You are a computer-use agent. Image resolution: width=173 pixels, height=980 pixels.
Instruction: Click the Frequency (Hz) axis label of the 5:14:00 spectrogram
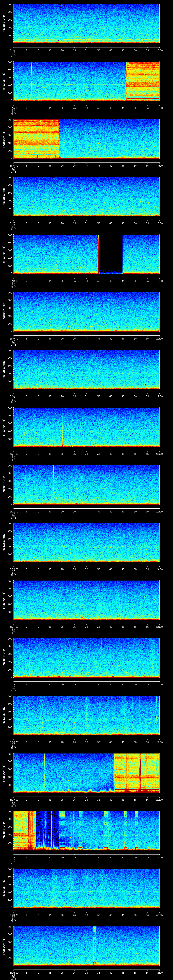click(4, 24)
